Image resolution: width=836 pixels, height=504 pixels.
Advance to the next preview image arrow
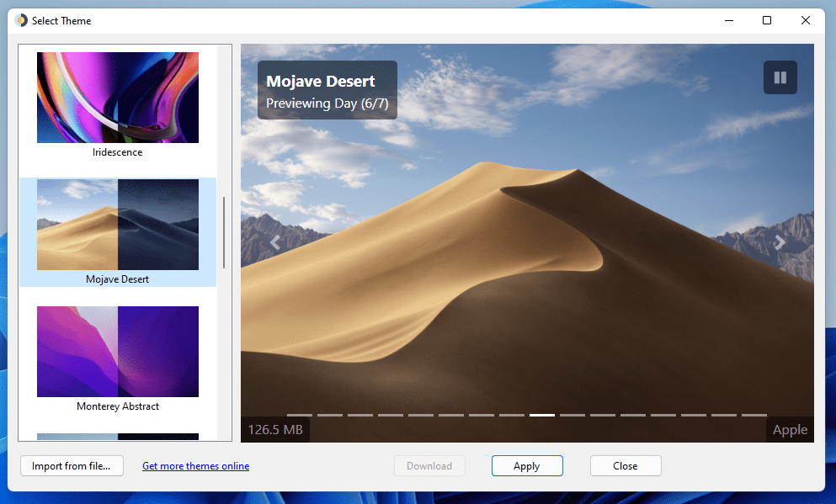coord(780,243)
